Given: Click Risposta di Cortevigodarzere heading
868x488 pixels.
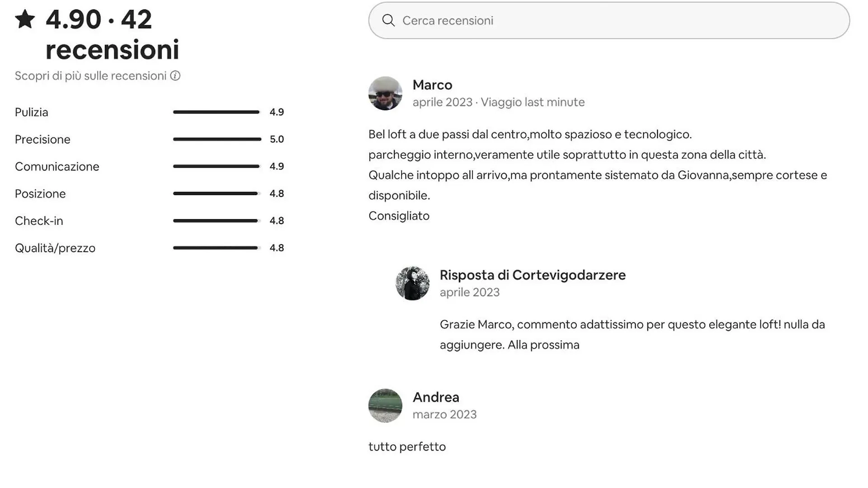Looking at the screenshot, I should click(x=533, y=275).
